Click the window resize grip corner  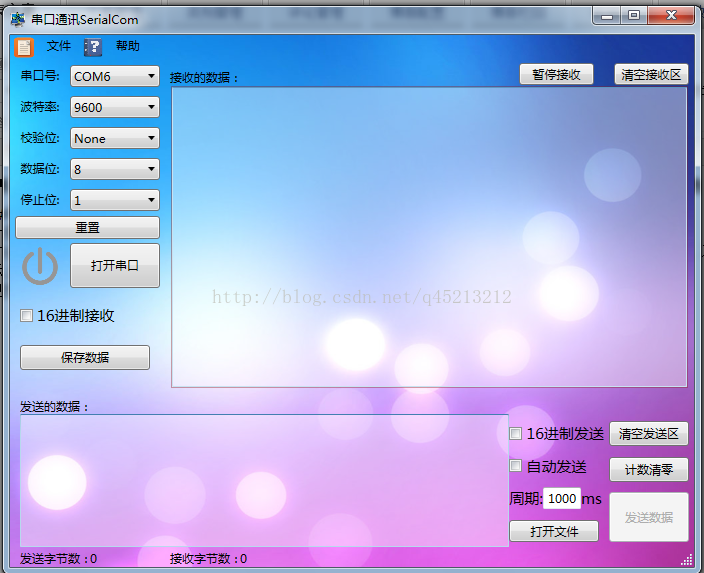[x=687, y=560]
